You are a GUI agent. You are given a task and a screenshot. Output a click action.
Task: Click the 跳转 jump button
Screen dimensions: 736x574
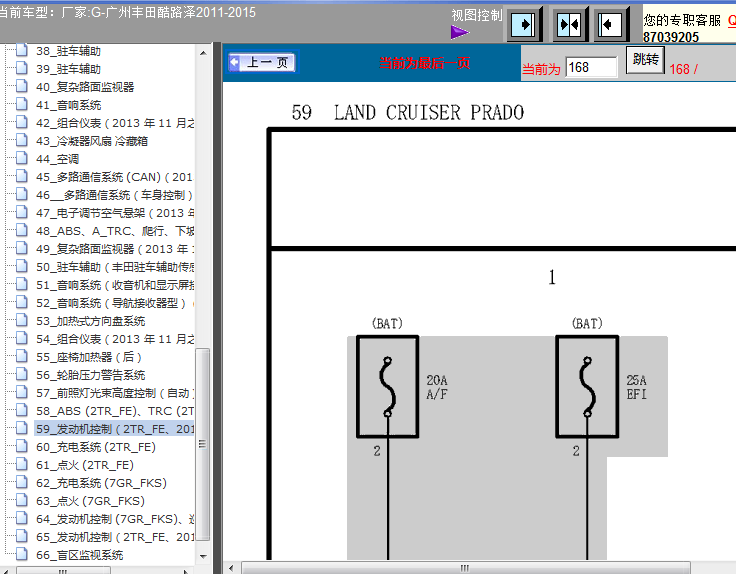(645, 60)
